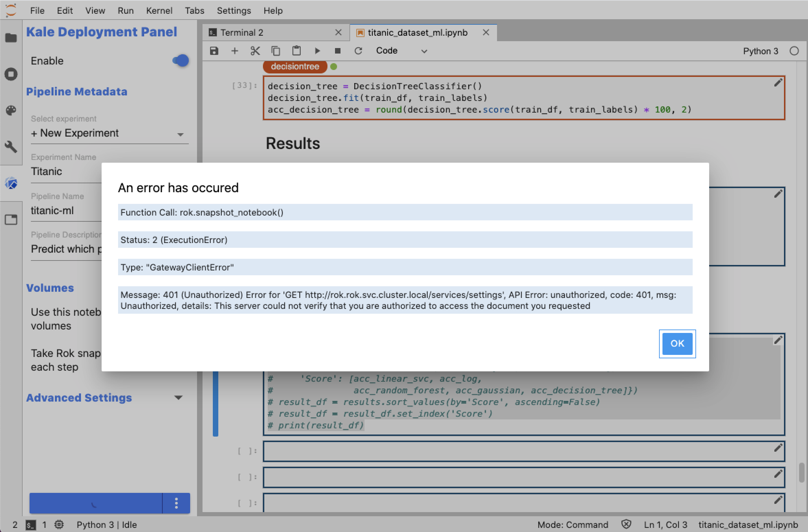Select the Kale sidebar icon

11,183
